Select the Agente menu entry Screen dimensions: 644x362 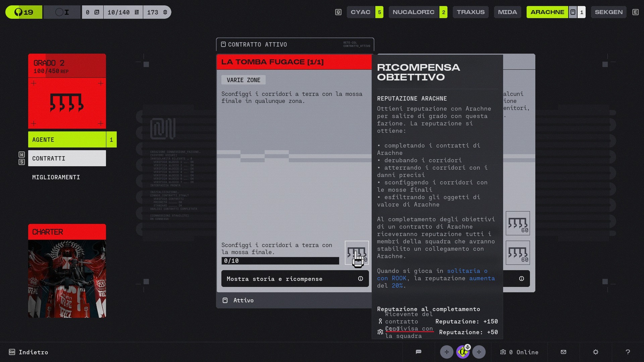[x=67, y=140]
